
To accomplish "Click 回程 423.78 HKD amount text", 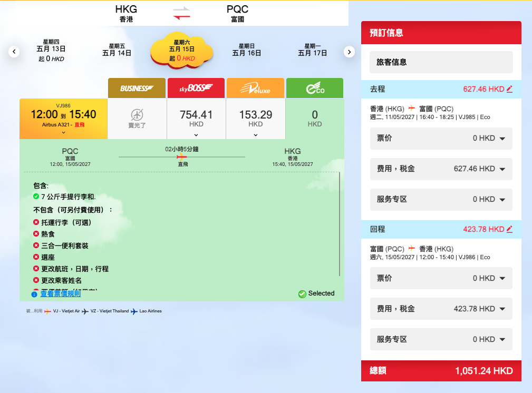I will (x=483, y=229).
